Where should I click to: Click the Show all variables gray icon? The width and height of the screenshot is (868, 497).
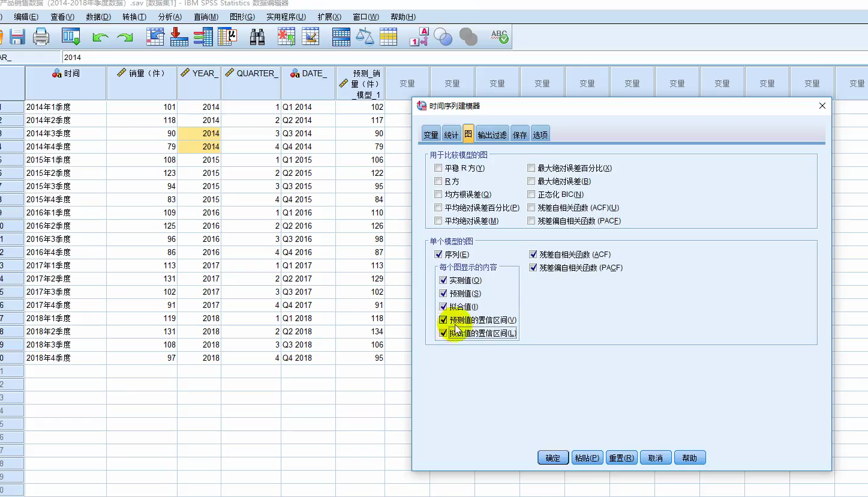468,37
